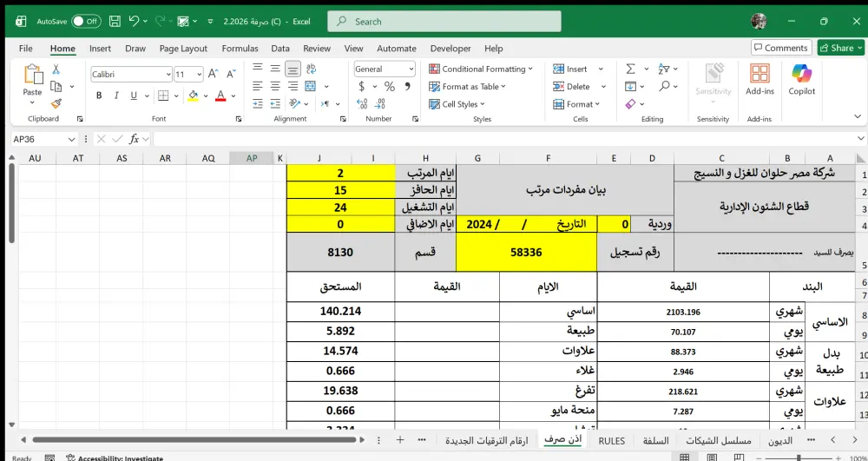This screenshot has width=868, height=461.
Task: Click the Share button
Action: click(x=842, y=48)
